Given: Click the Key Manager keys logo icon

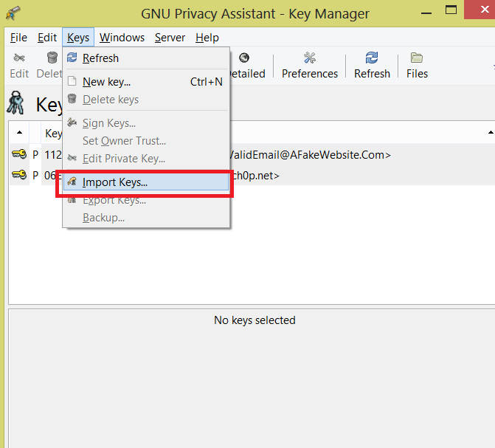Looking at the screenshot, I should (x=15, y=103).
